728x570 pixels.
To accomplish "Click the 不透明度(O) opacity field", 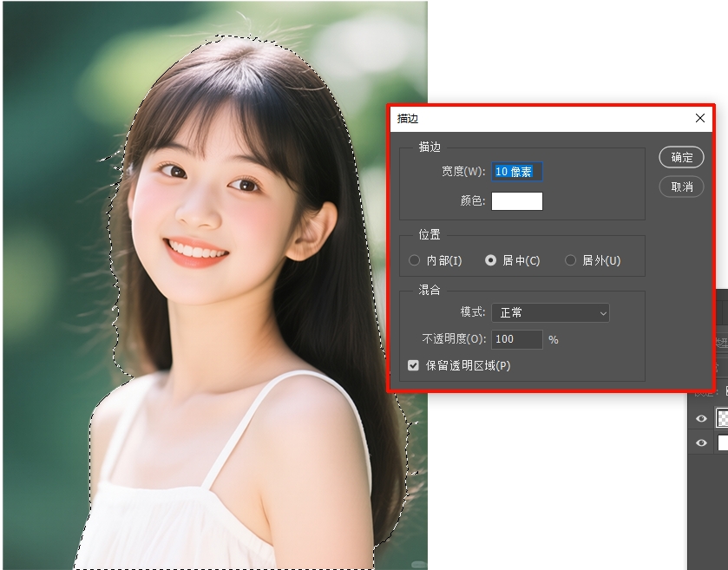I will pyautogui.click(x=515, y=339).
